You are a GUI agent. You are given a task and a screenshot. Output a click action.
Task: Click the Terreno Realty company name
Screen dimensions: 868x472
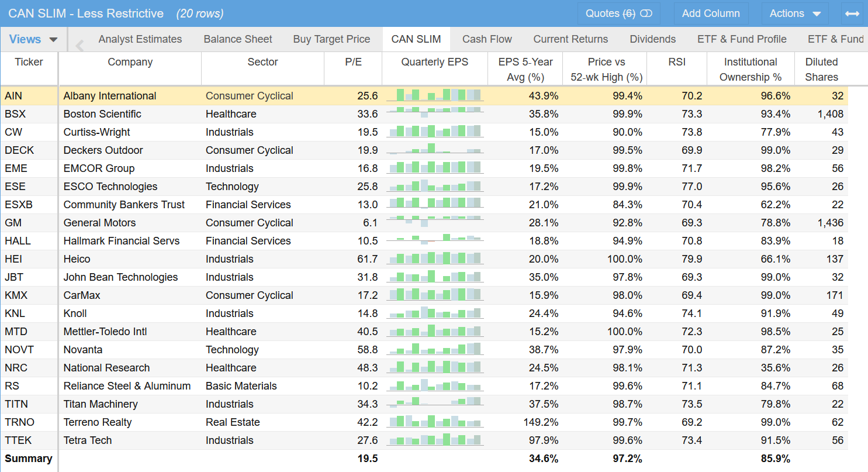pyautogui.click(x=98, y=422)
